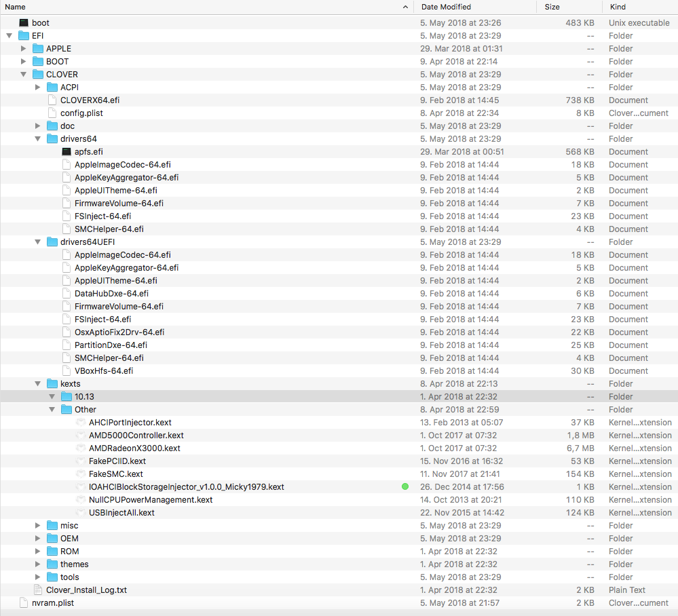678x616 pixels.
Task: Click the 1,8 MB size value
Action: coord(581,436)
